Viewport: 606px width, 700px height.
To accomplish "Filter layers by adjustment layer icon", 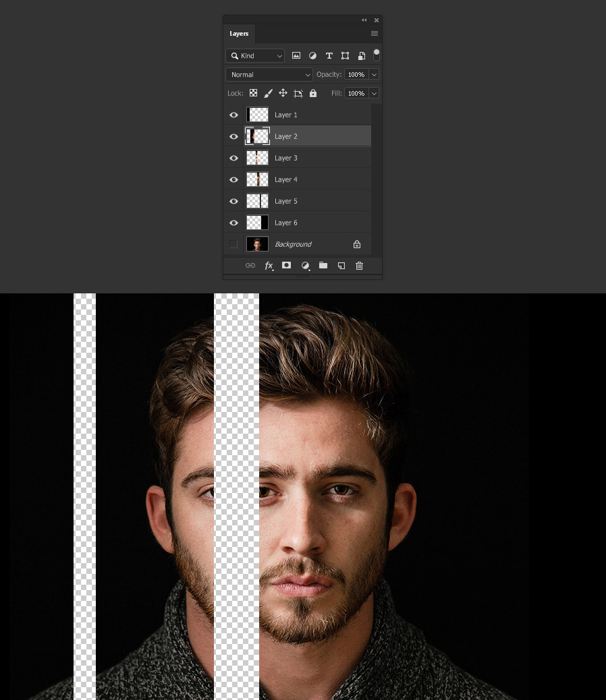I will point(312,56).
